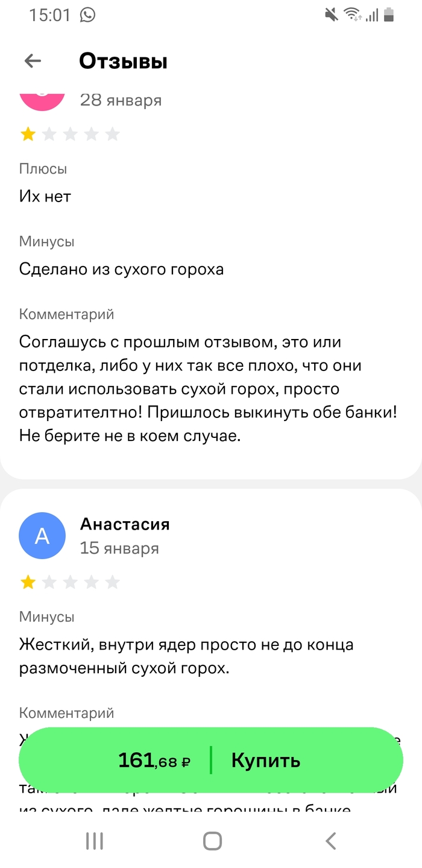Tap the Отзывы page title
This screenshot has width=422, height=868.
pyautogui.click(x=123, y=61)
